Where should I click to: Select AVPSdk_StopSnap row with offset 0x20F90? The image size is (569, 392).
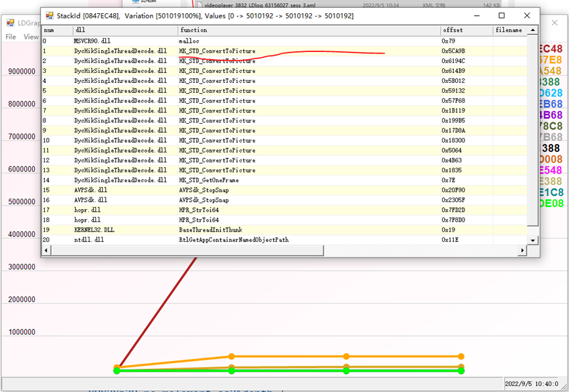284,190
